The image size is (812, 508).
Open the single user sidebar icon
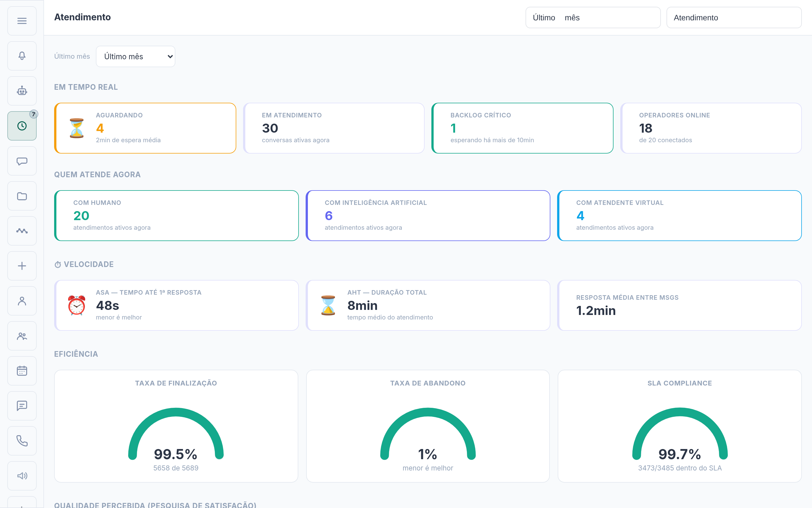click(x=22, y=301)
